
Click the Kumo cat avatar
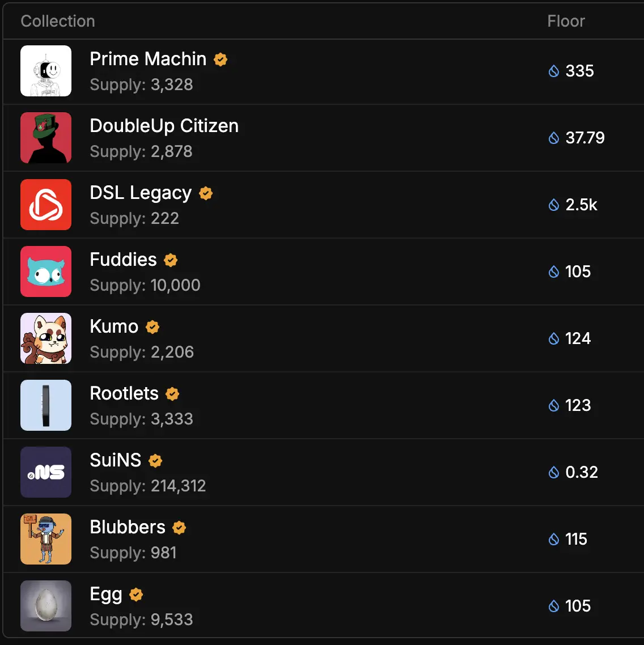click(46, 338)
